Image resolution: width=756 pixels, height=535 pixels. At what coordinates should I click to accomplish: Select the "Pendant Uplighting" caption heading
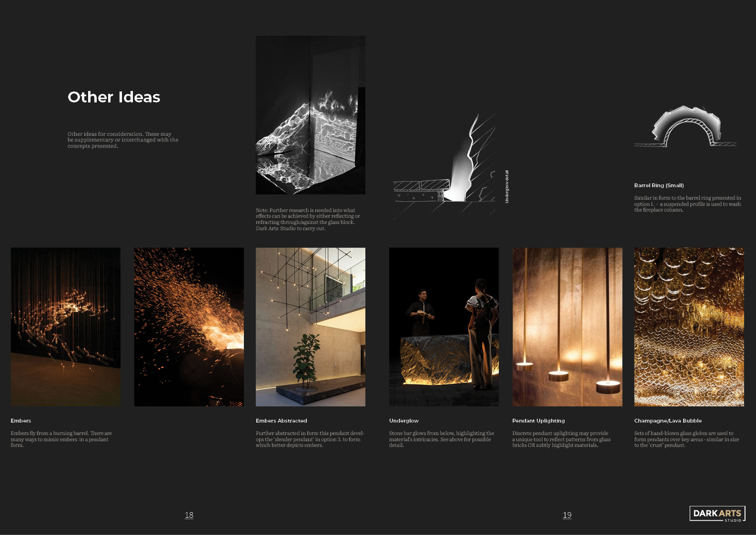(x=538, y=421)
